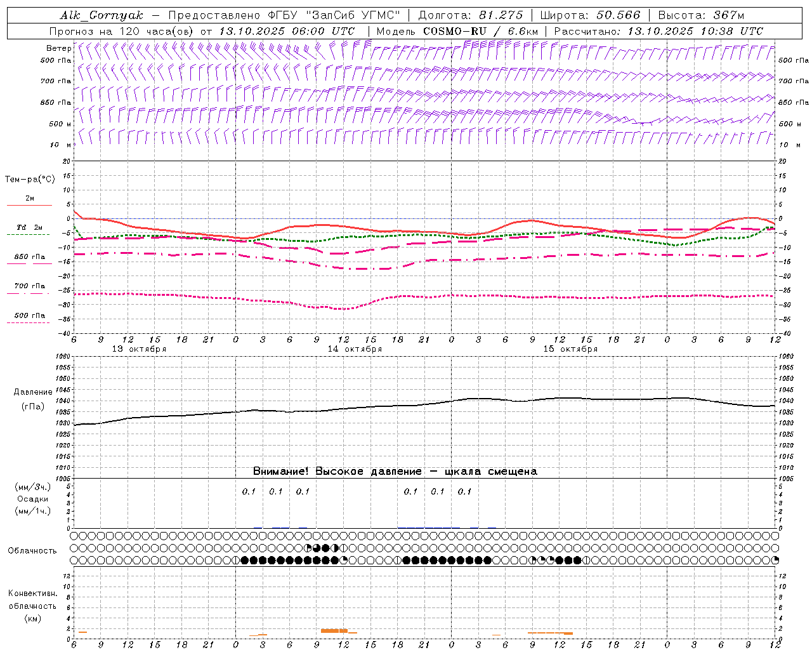Select the (гПа) unit label under Давление
This screenshot has width=812, height=650.
pos(32,407)
